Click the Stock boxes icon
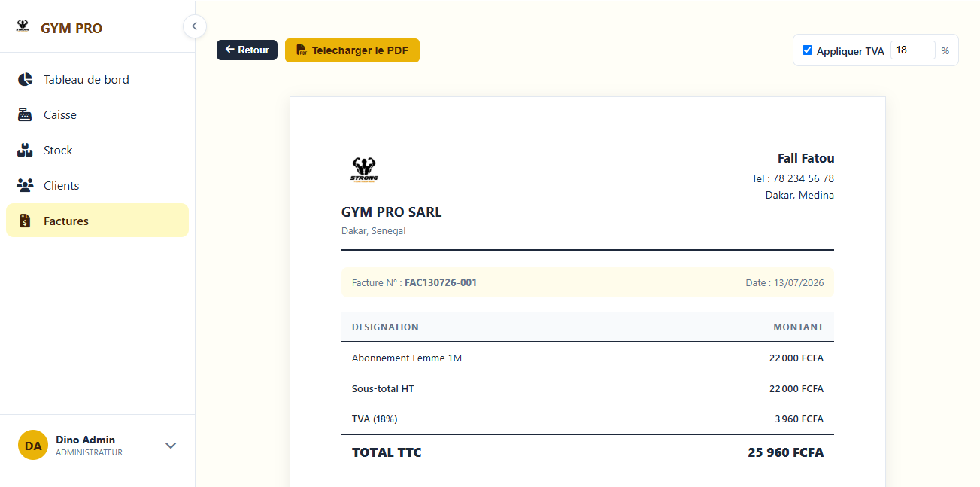 pos(25,150)
